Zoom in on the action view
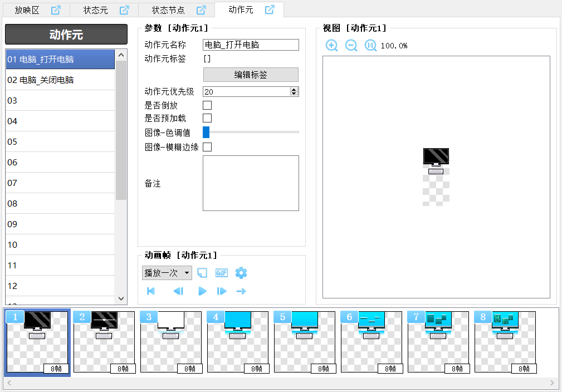Screen dimensions: 562x392 [x=331, y=46]
